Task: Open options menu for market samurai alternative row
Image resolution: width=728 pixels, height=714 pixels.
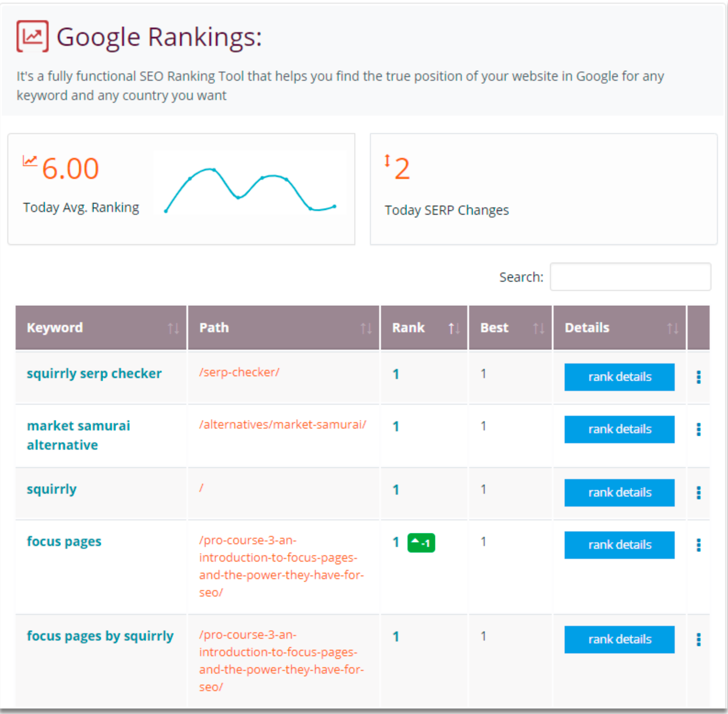Action: coord(698,430)
